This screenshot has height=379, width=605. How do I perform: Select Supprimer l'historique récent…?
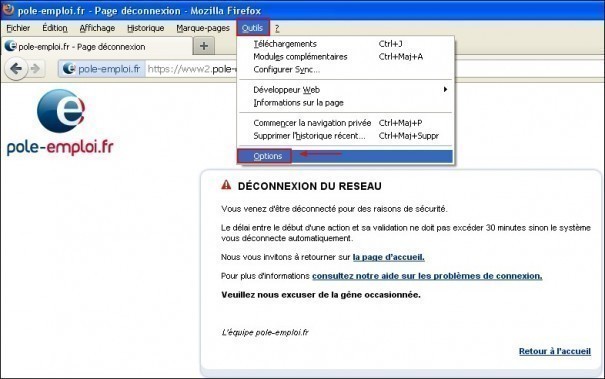click(346, 136)
